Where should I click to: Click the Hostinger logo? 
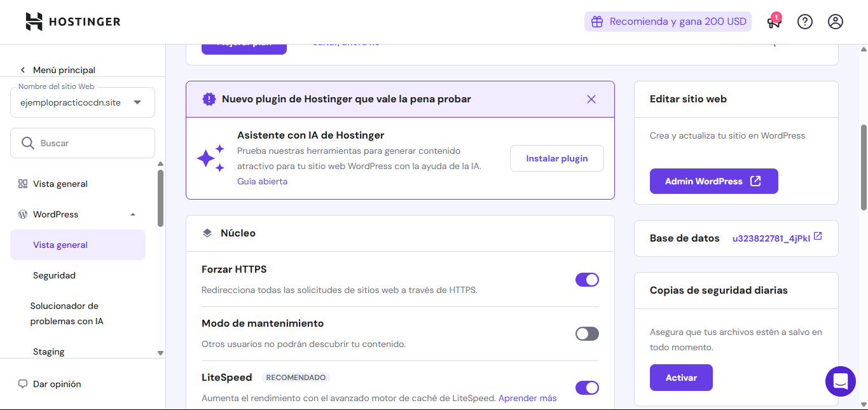click(x=73, y=22)
